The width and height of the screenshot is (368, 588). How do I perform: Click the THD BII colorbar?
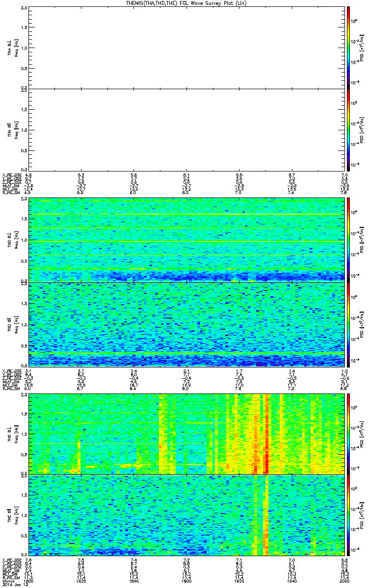348,324
